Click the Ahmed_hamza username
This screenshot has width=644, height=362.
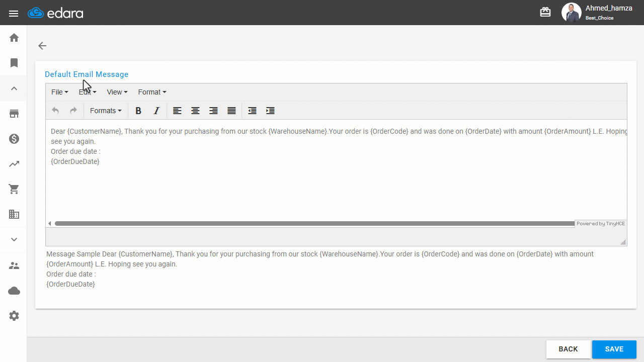(609, 8)
